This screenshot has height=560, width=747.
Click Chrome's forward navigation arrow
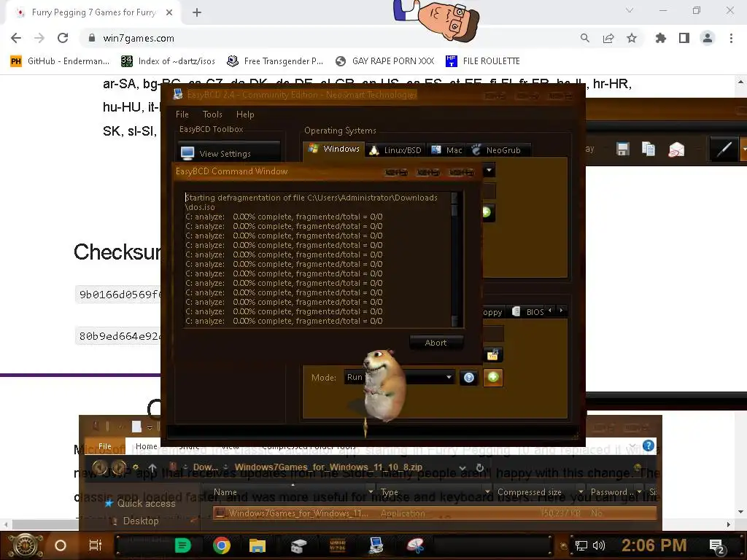click(39, 38)
